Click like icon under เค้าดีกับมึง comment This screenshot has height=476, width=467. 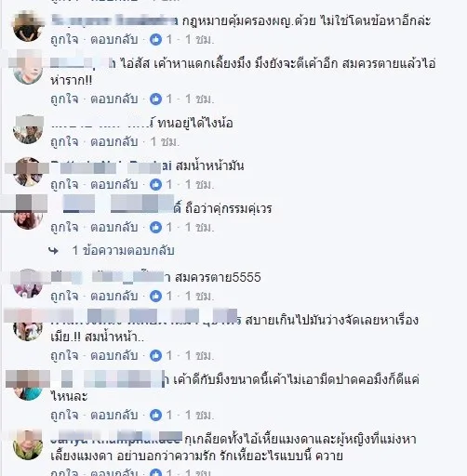pos(155,416)
